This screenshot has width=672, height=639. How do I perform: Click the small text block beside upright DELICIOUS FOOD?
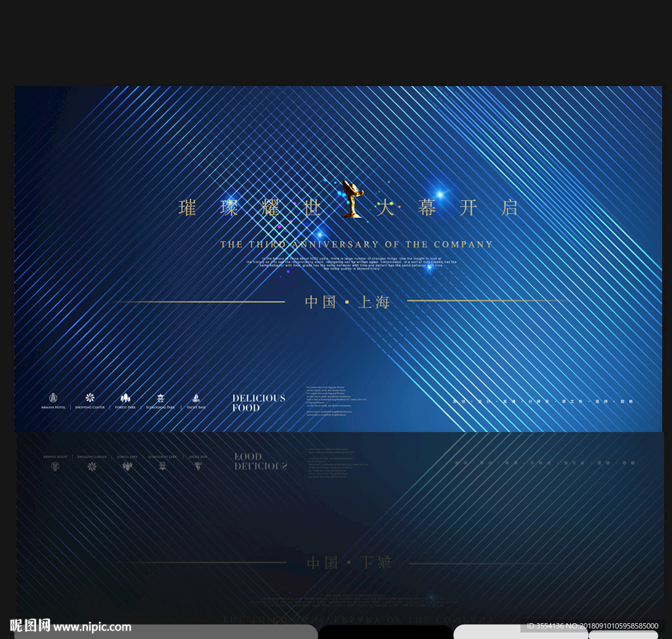[x=336, y=401]
